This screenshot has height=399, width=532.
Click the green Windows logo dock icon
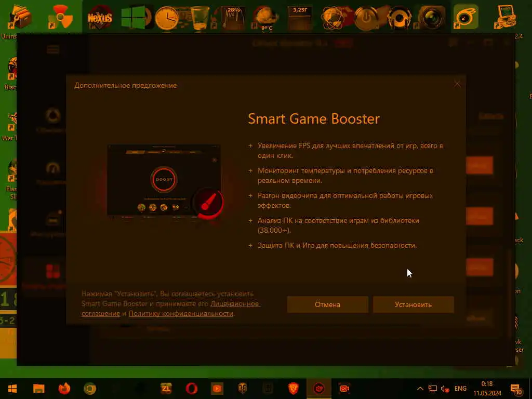point(132,17)
